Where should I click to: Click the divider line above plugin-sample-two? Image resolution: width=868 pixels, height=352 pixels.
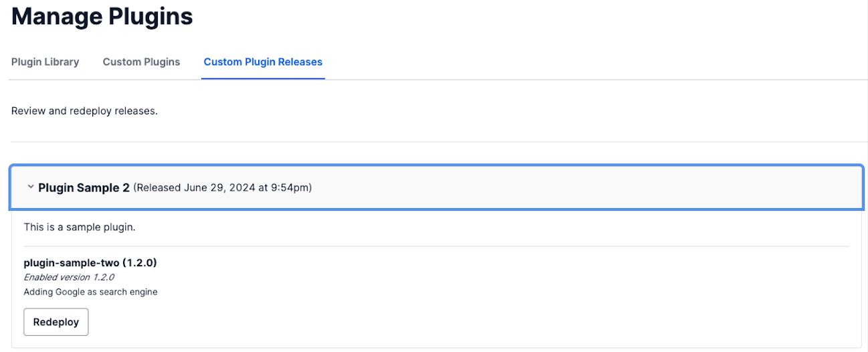pos(435,246)
